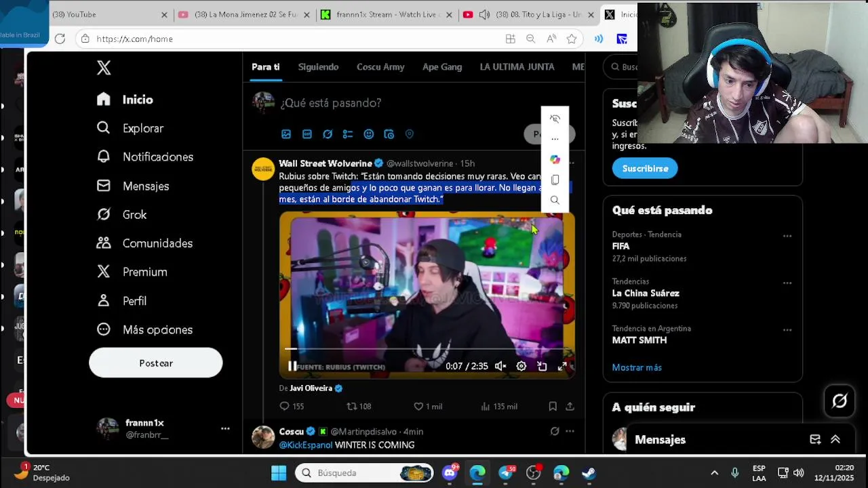Viewport: 868px width, 488px height.
Task: Share the Wall Street Wolverine post
Action: (x=570, y=406)
